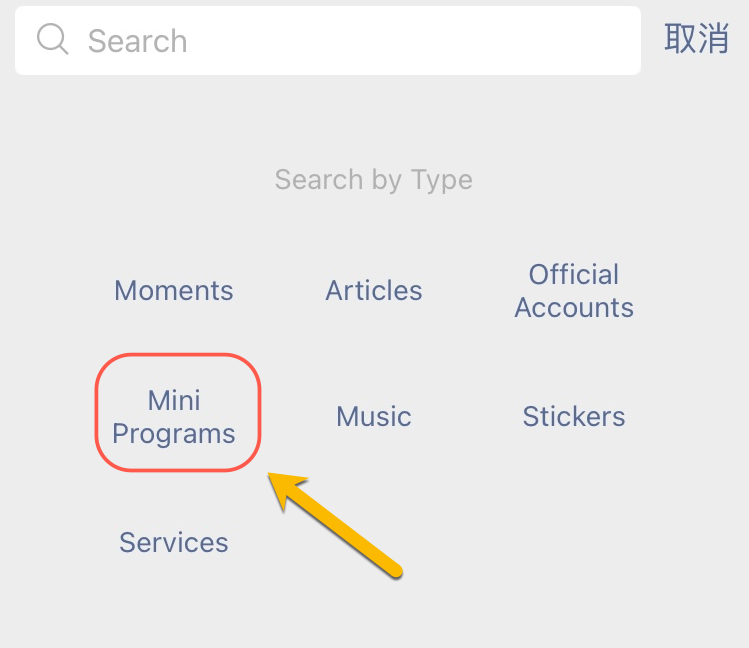Click the Search placeholder text
Image resolution: width=749 pixels, height=648 pixels.
coord(138,41)
